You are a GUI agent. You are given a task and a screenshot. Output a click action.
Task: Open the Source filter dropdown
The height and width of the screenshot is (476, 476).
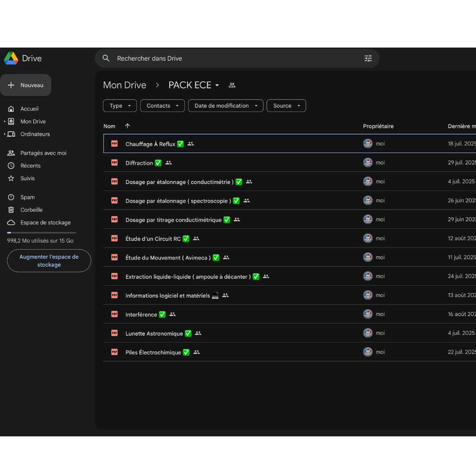tap(286, 106)
